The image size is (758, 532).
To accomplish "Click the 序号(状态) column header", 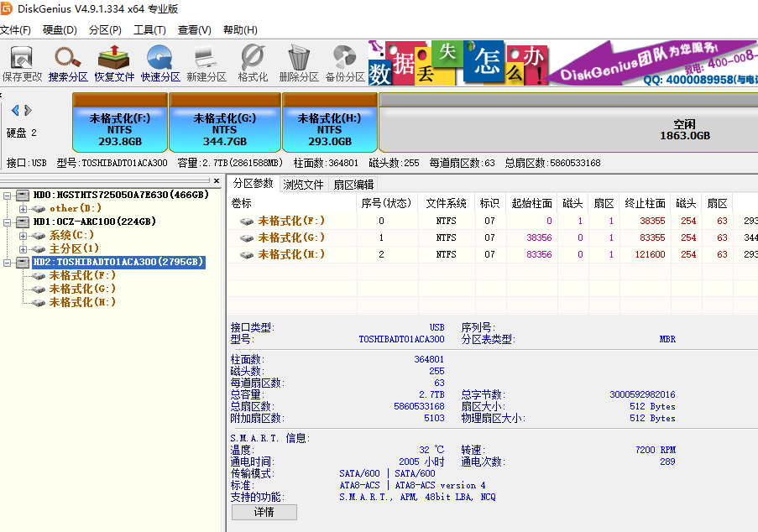I will click(x=387, y=203).
